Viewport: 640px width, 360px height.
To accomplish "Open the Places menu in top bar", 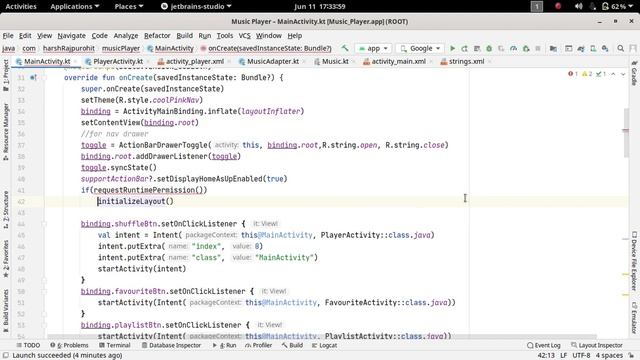I will point(129,6).
